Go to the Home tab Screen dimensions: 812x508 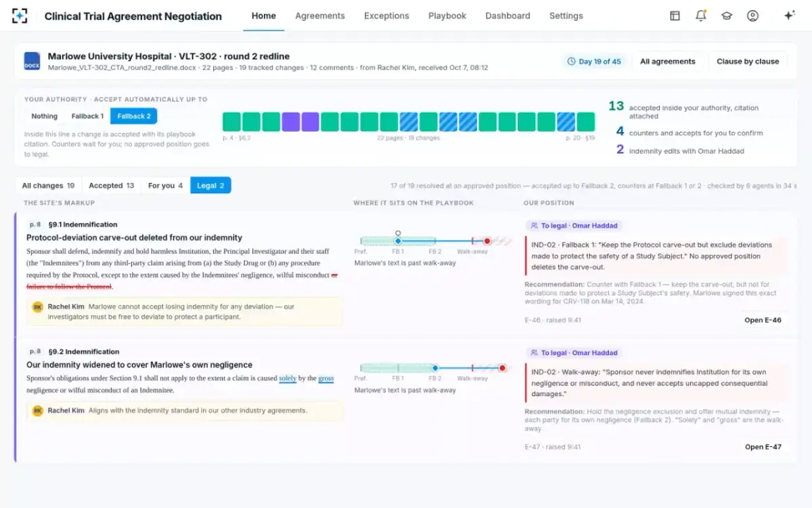(x=263, y=16)
